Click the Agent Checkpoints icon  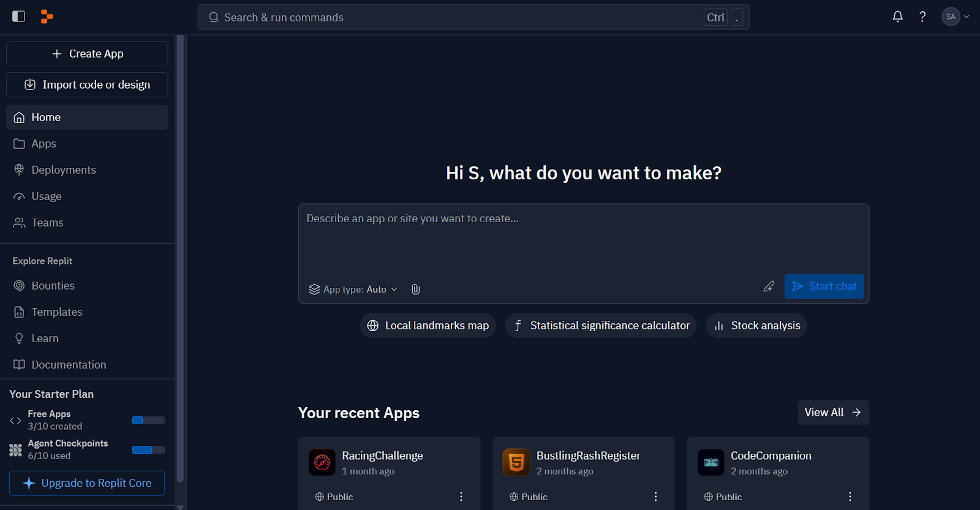click(15, 450)
